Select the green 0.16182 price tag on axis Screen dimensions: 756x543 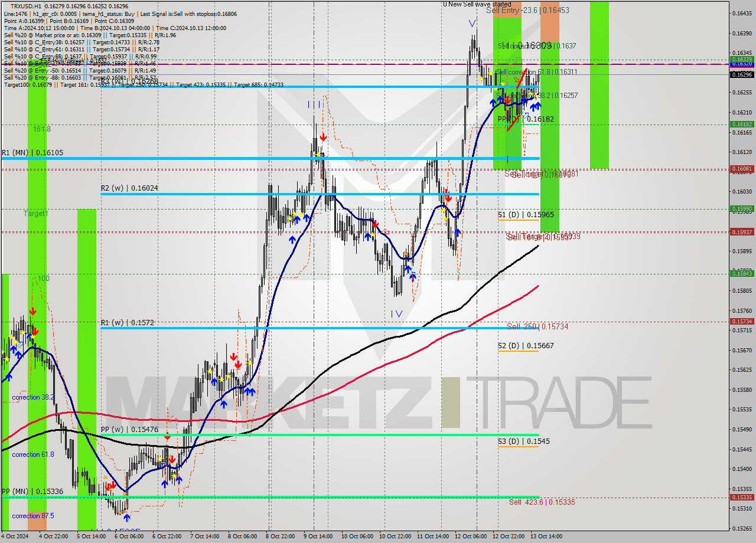(x=742, y=125)
